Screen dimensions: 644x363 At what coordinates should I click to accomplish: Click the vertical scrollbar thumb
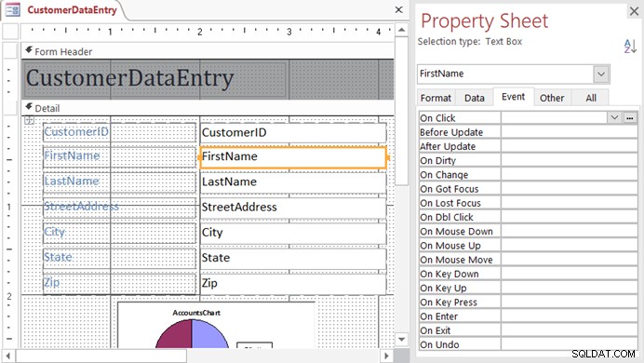(402, 111)
